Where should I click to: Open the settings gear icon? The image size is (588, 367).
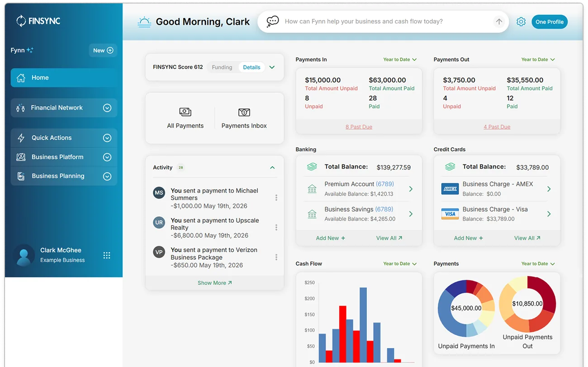pyautogui.click(x=521, y=22)
